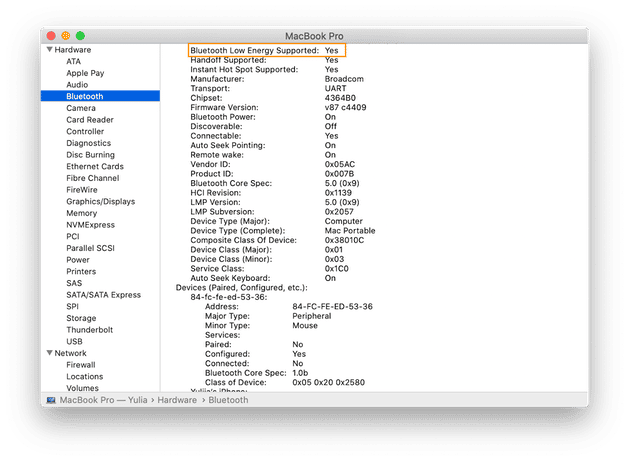Select SAS in the sidebar
The width and height of the screenshot is (630, 461).
point(74,283)
